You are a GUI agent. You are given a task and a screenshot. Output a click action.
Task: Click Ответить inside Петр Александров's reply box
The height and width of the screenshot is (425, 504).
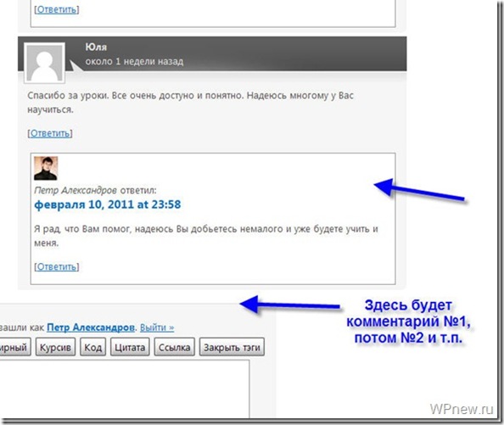click(x=57, y=266)
